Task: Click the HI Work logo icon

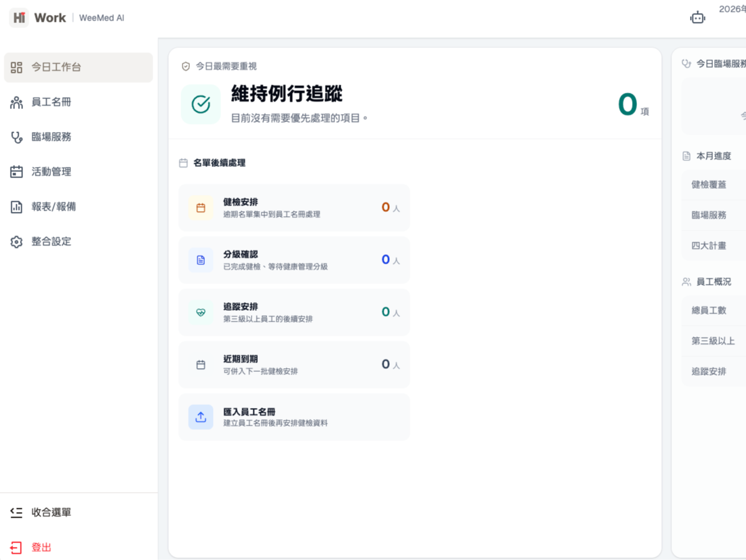Action: click(19, 17)
